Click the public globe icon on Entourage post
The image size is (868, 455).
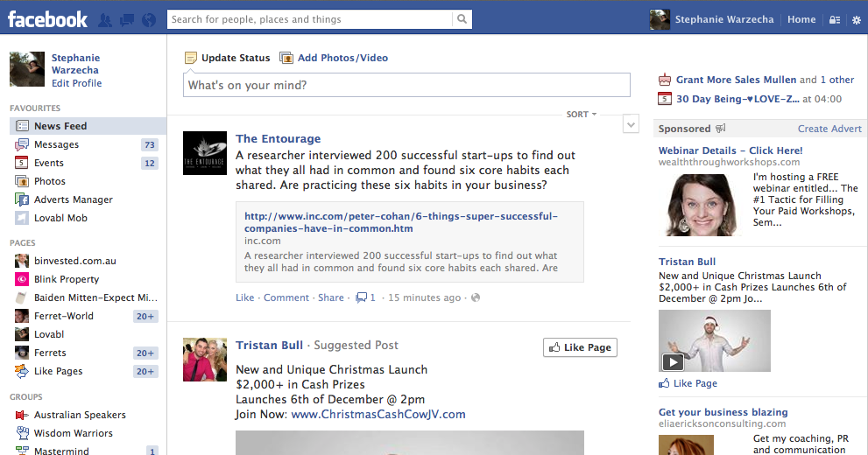pos(476,297)
